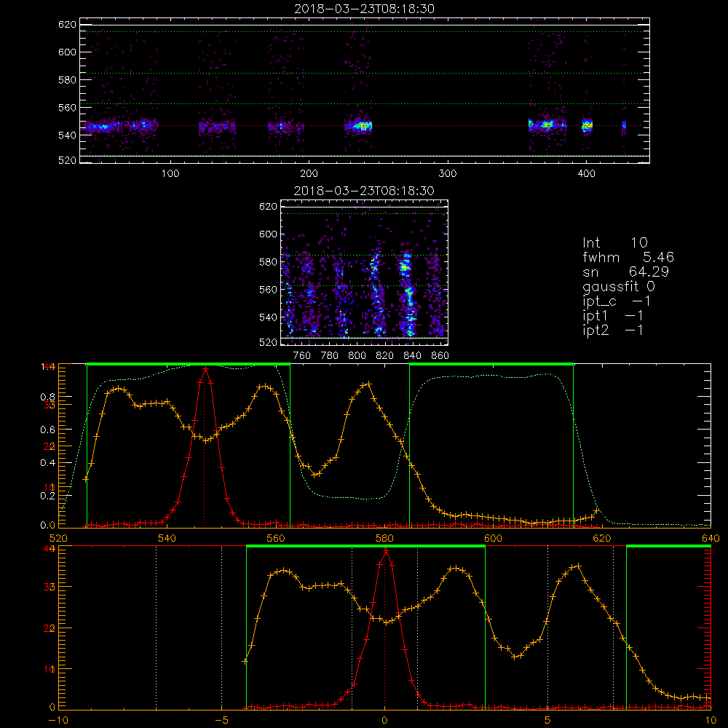Click x-axis label 520 of upper profile plot
Viewport: 728px width, 728px height.
58,538
